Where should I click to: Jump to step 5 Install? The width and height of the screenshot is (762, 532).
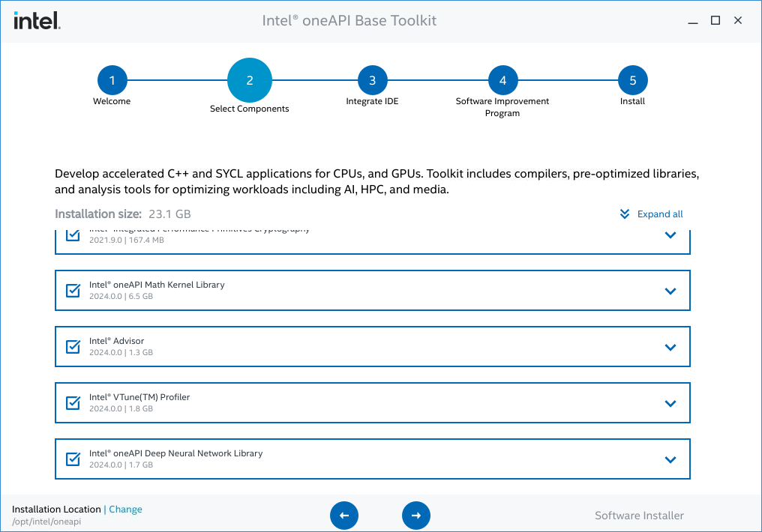pyautogui.click(x=633, y=80)
